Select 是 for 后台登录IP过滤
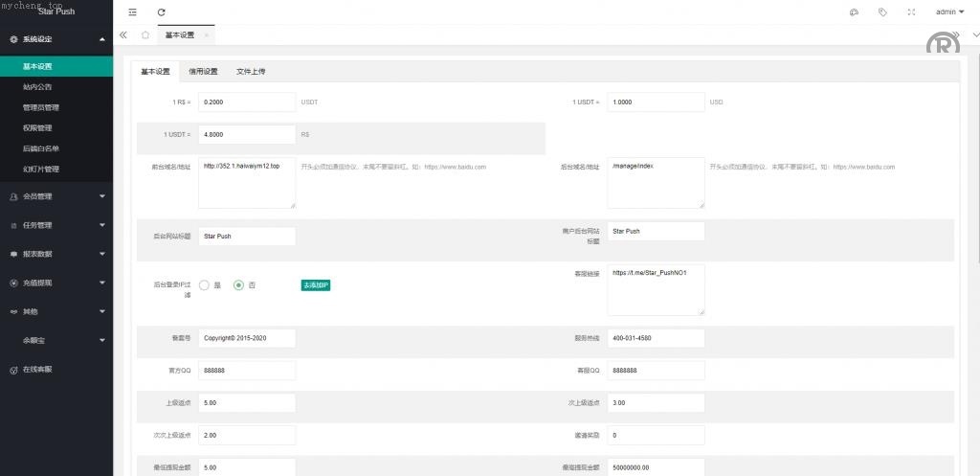Screen dimensions: 980x476 pos(204,285)
